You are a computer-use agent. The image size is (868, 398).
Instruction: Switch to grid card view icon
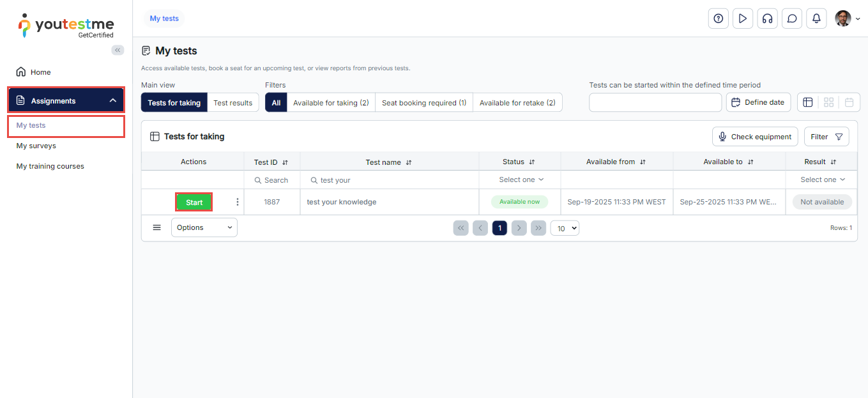click(828, 102)
